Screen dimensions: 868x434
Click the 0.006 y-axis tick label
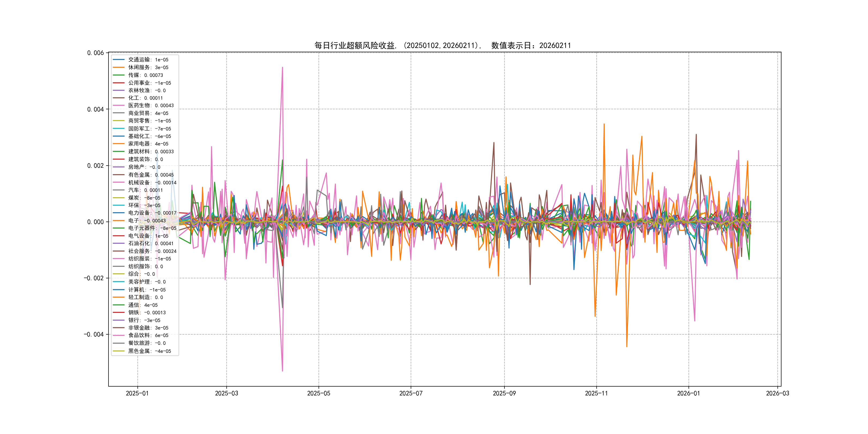tap(95, 53)
